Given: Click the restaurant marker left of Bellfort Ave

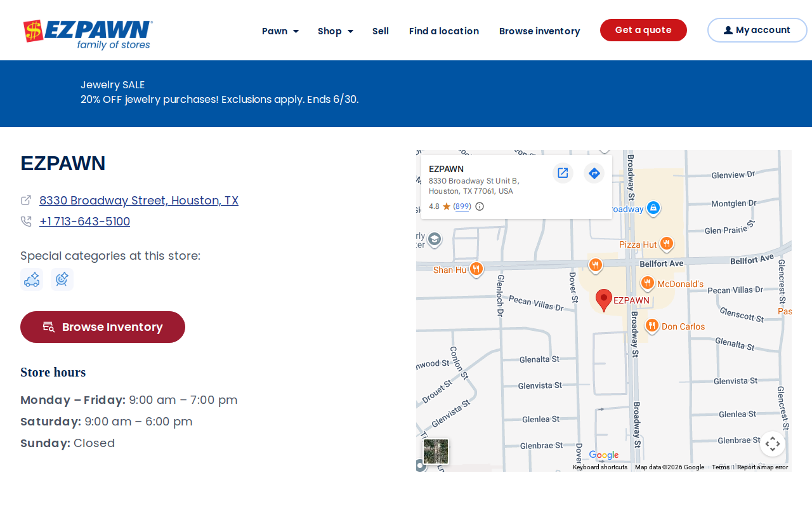Looking at the screenshot, I should pyautogui.click(x=595, y=265).
